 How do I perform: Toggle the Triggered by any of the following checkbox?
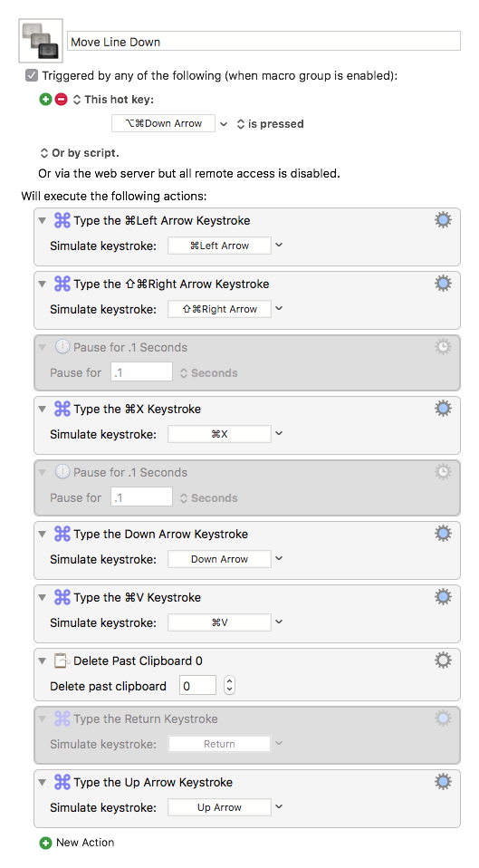(32, 75)
